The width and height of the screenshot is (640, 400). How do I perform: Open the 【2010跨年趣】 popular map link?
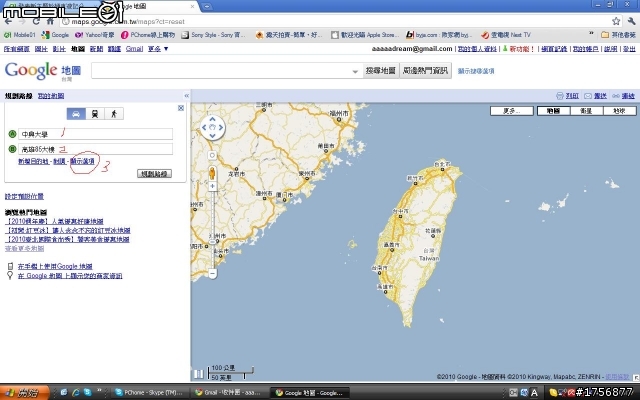54,221
